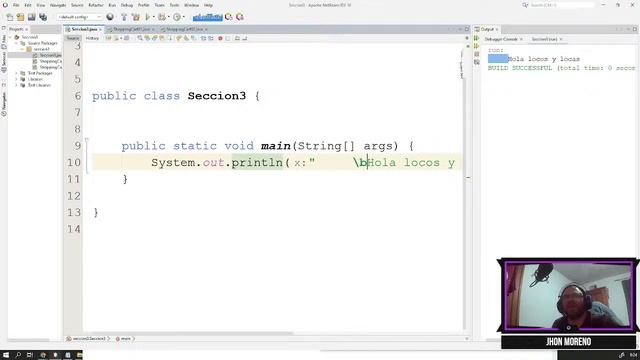Click the Stop Macro Recording icon
This screenshot has width=640, height=360.
[228, 38]
